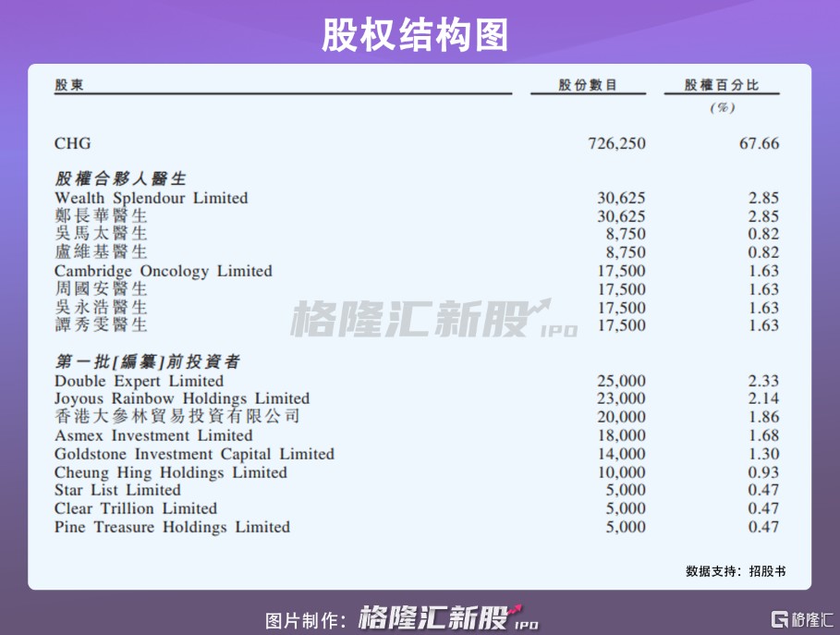
Task: Click the CHG shareholder row name
Action: [73, 143]
